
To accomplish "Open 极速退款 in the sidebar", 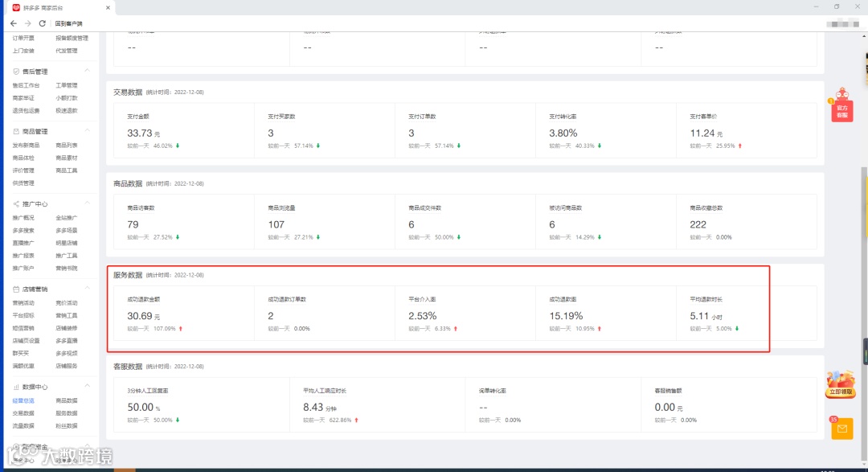I will pos(67,110).
